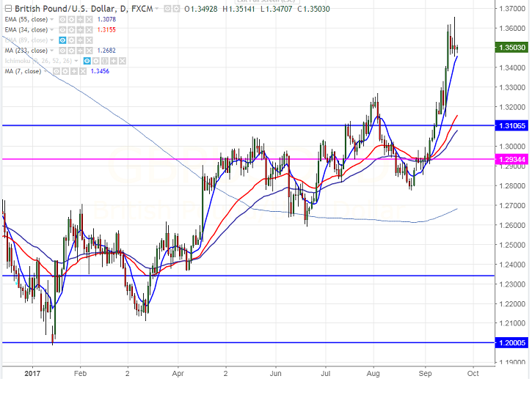The width and height of the screenshot is (532, 398).
Task: Expand Ichimoku indicator dropdown arrow
Action: 76,61
